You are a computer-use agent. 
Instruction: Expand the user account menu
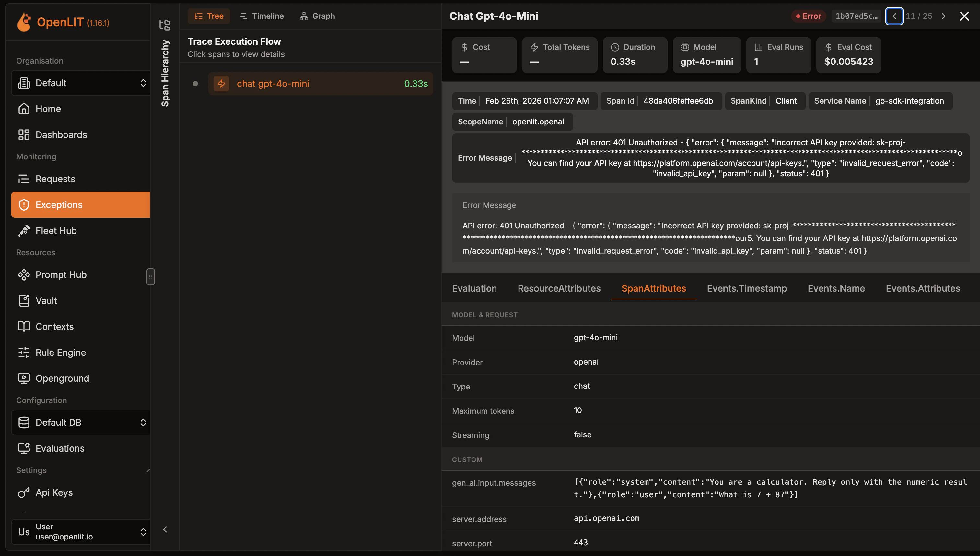81,532
